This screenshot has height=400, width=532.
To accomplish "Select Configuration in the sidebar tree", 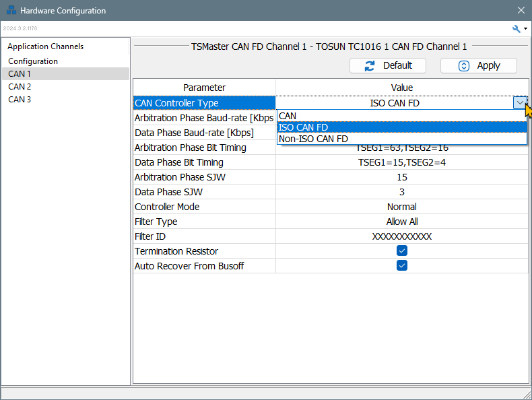I will point(33,61).
